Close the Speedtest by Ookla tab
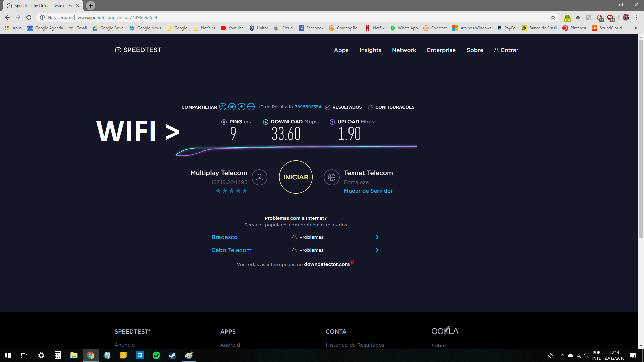644x362 pixels. click(78, 6)
